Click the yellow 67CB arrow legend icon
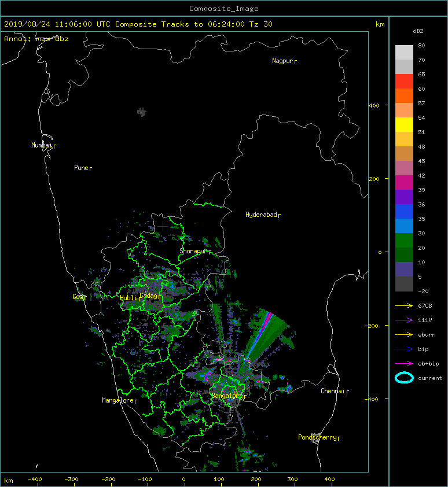448x487 pixels. tap(404, 305)
